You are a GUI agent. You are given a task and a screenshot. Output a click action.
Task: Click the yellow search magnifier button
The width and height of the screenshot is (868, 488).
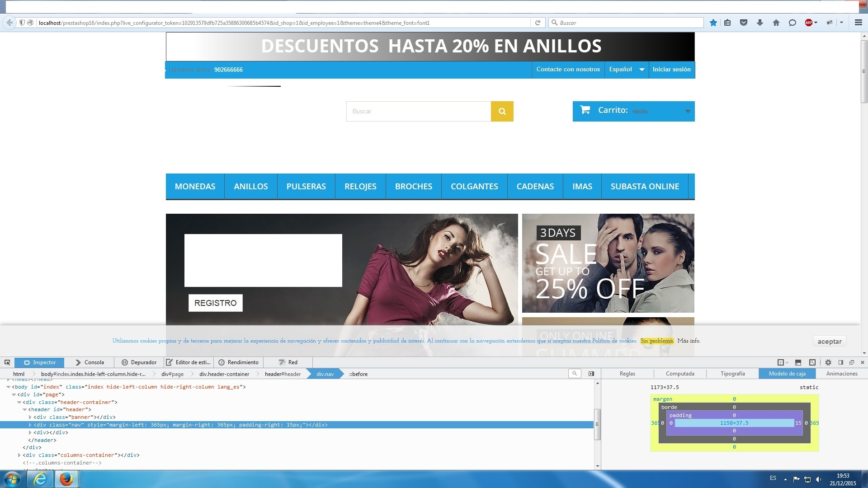[502, 111]
